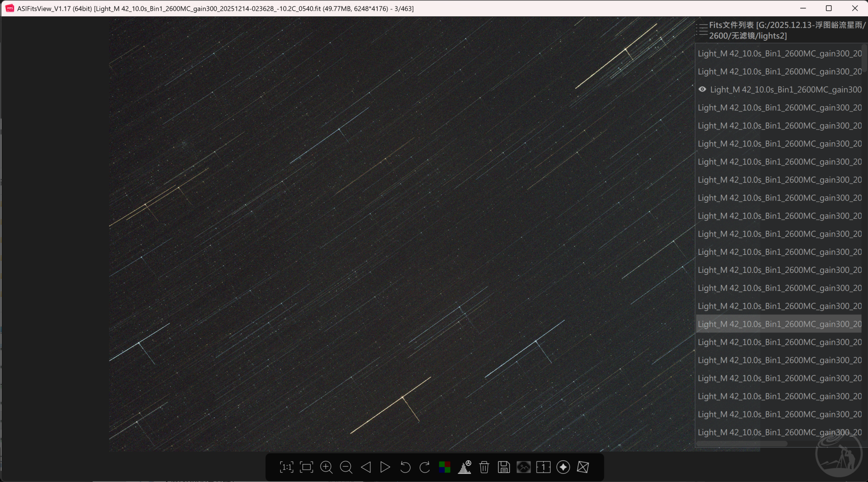Click the image thumbnail preview icon

tap(524, 467)
